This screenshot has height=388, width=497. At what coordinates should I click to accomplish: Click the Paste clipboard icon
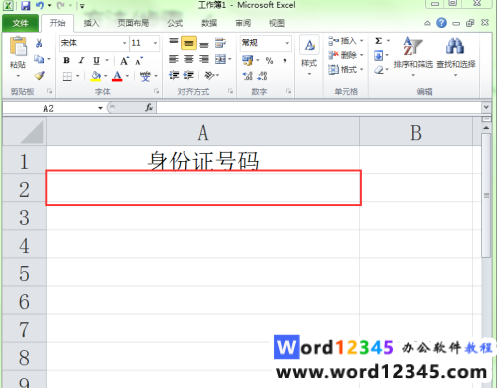coord(18,46)
